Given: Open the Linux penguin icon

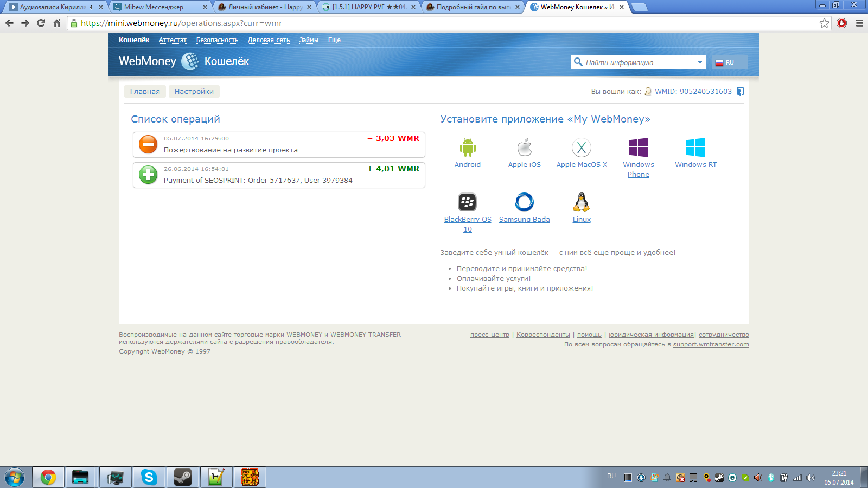Looking at the screenshot, I should point(582,202).
